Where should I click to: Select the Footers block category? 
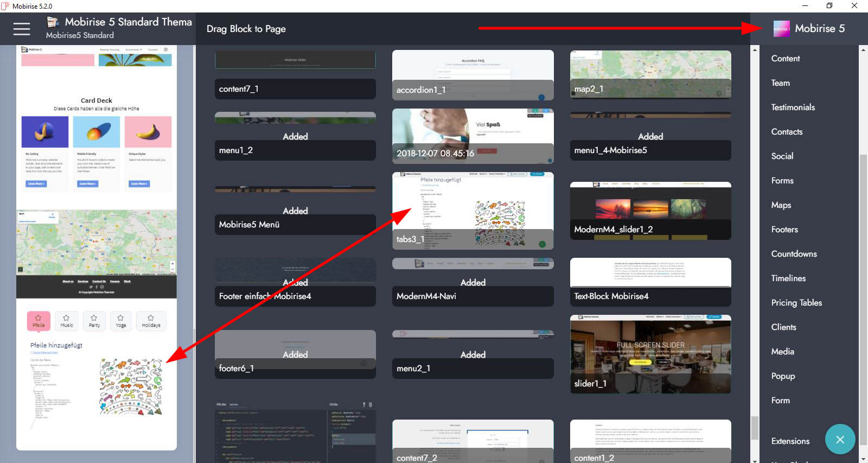click(784, 230)
